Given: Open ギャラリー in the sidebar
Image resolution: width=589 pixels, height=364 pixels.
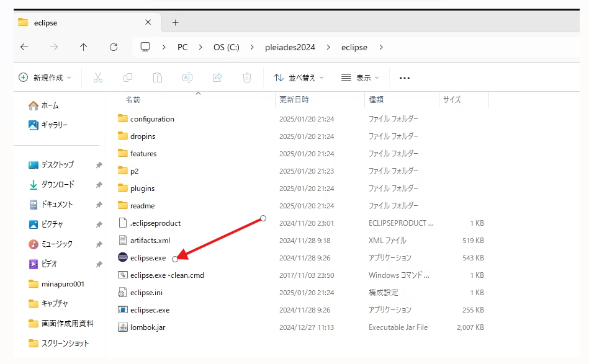Looking at the screenshot, I should pos(48,125).
